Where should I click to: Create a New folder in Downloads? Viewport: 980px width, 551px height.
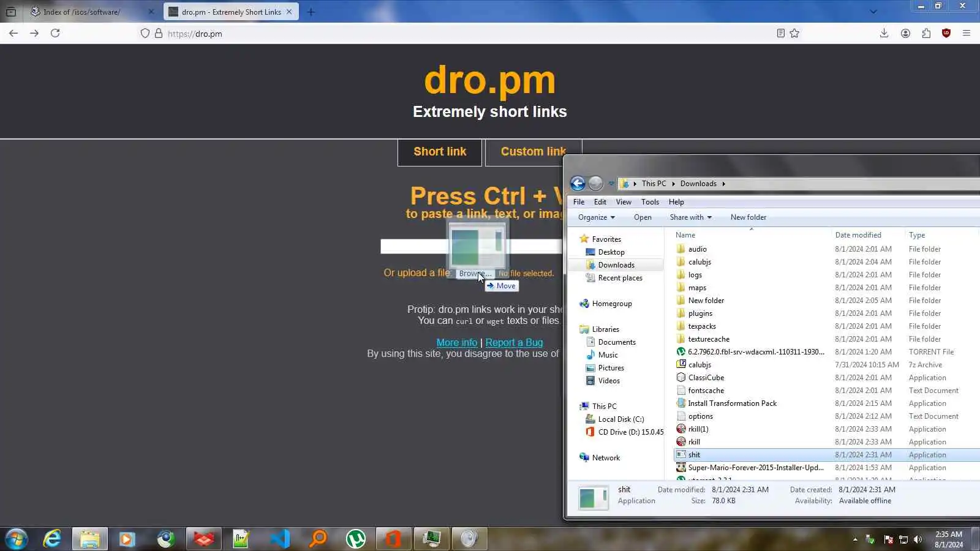[x=748, y=217]
